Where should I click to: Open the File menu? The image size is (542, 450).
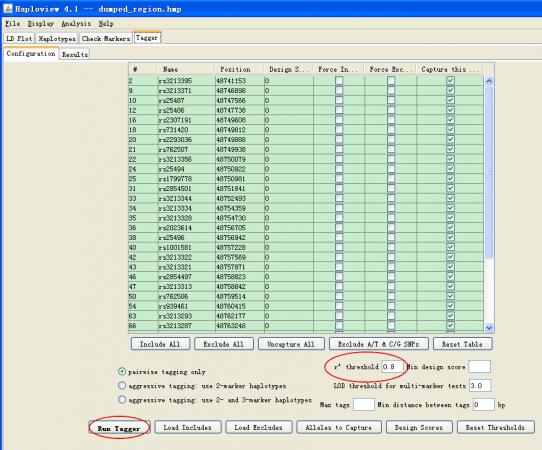coord(12,24)
